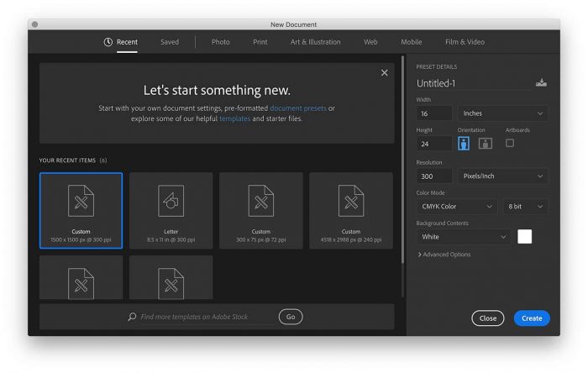588x373 pixels.
Task: Click the recent items panel scrollbar
Action: coord(402,160)
